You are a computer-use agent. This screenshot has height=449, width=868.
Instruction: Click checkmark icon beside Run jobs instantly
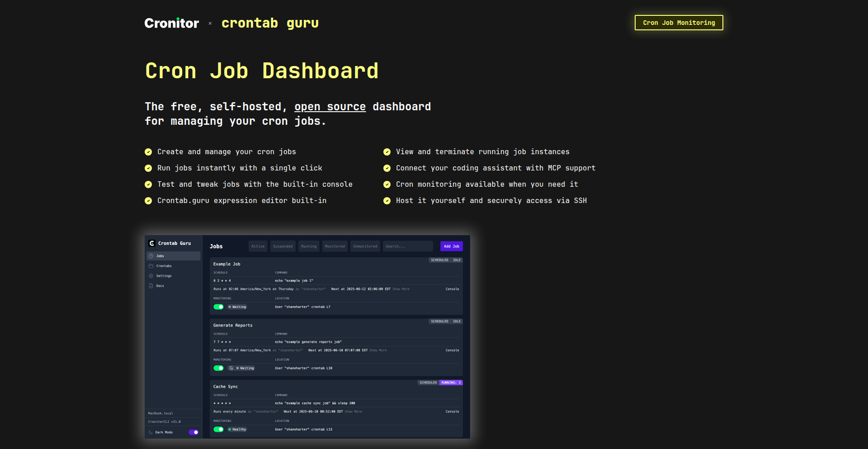(148, 168)
